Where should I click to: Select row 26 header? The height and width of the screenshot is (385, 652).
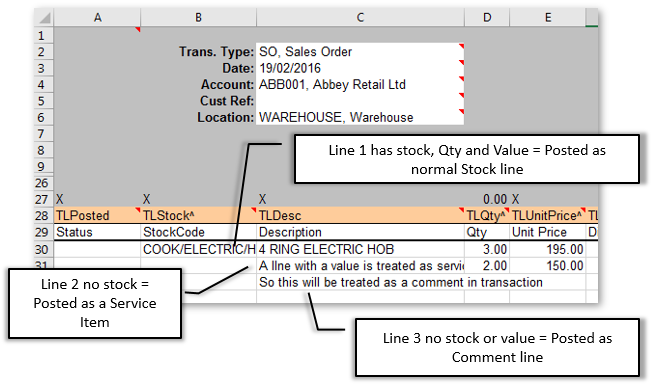[44, 183]
